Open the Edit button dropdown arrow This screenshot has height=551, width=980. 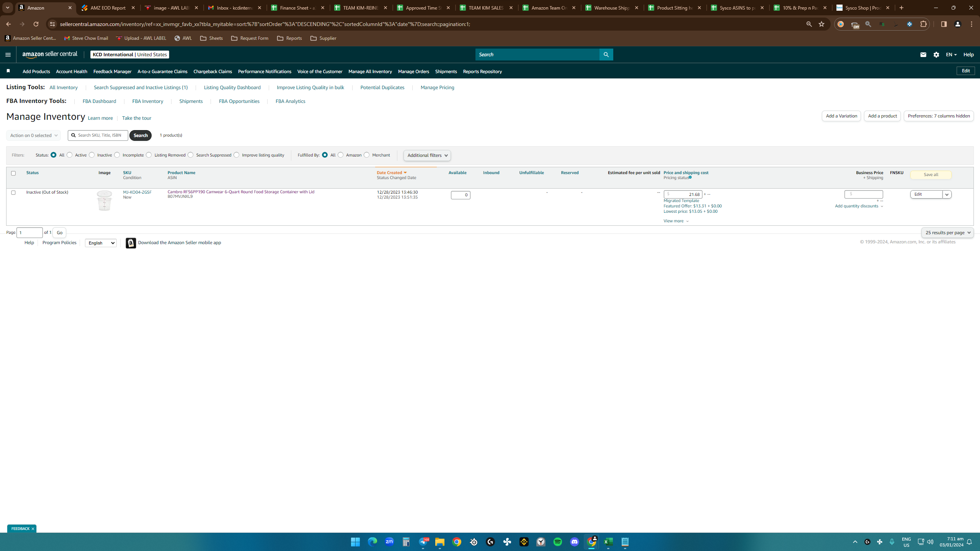point(947,194)
